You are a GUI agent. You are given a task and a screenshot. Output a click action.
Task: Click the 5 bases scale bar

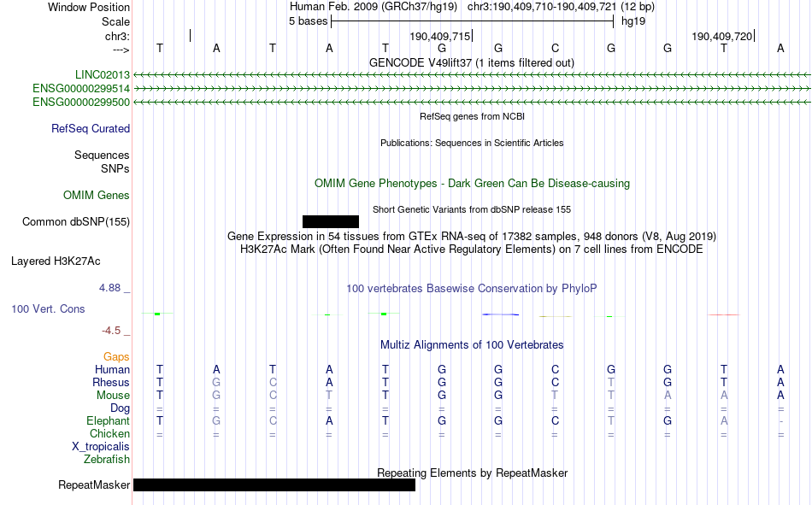pos(473,21)
